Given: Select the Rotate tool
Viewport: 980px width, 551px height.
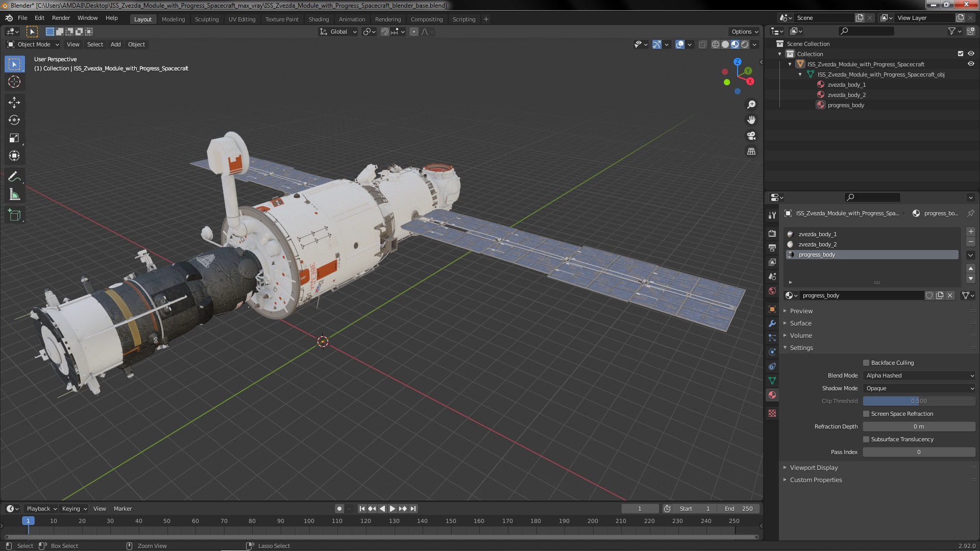Looking at the screenshot, I should pos(14,120).
